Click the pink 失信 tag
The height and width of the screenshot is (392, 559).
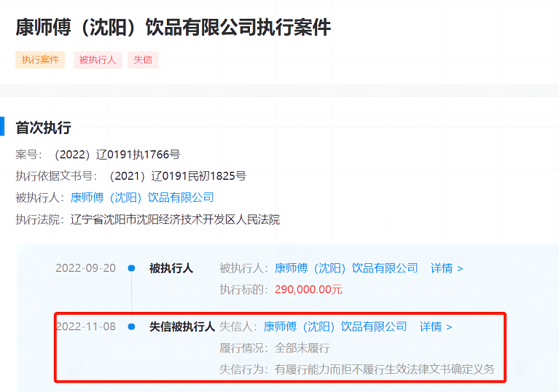click(143, 60)
